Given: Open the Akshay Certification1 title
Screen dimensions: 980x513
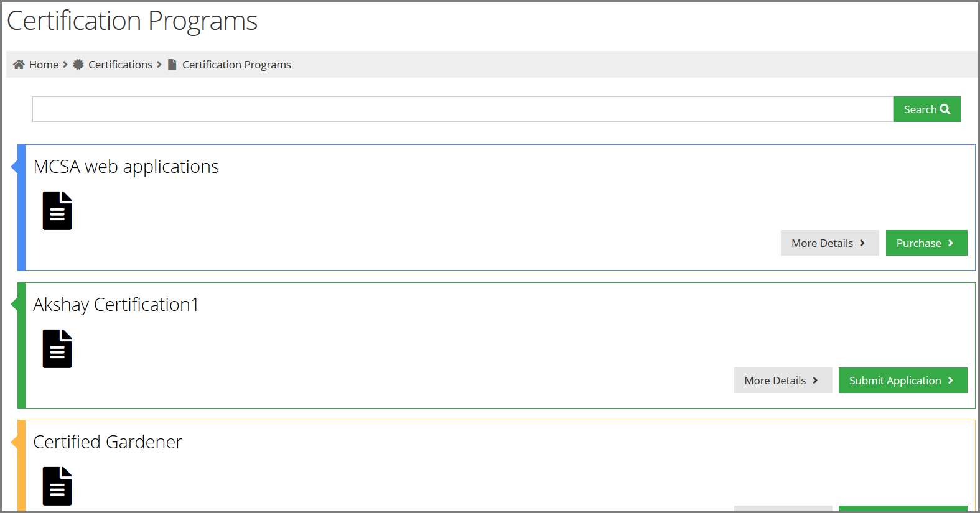Looking at the screenshot, I should pyautogui.click(x=116, y=305).
